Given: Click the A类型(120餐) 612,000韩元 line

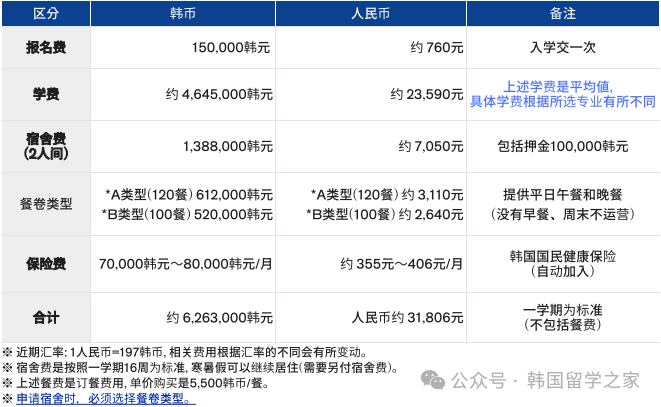Looking at the screenshot, I should click(x=189, y=195).
